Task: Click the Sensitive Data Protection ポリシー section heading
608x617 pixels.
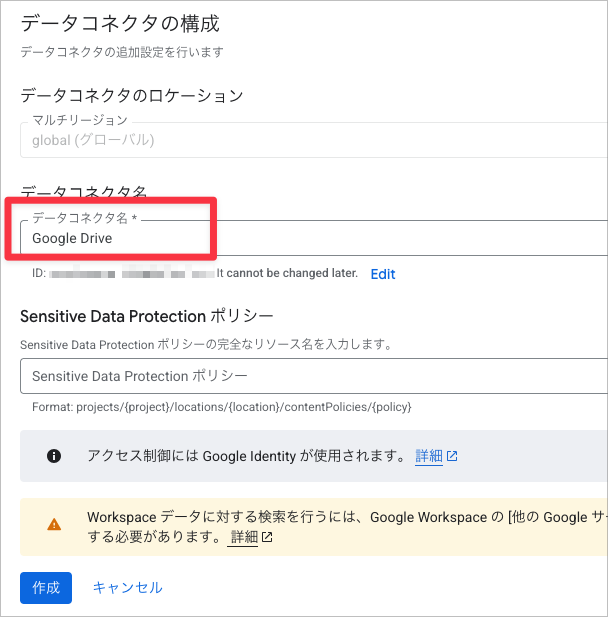Action: [147, 316]
